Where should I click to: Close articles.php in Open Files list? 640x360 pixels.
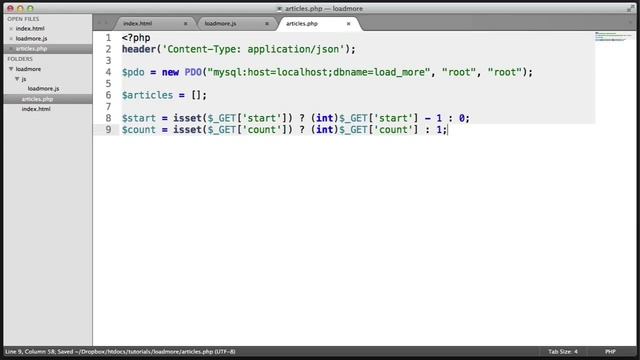pos(11,49)
